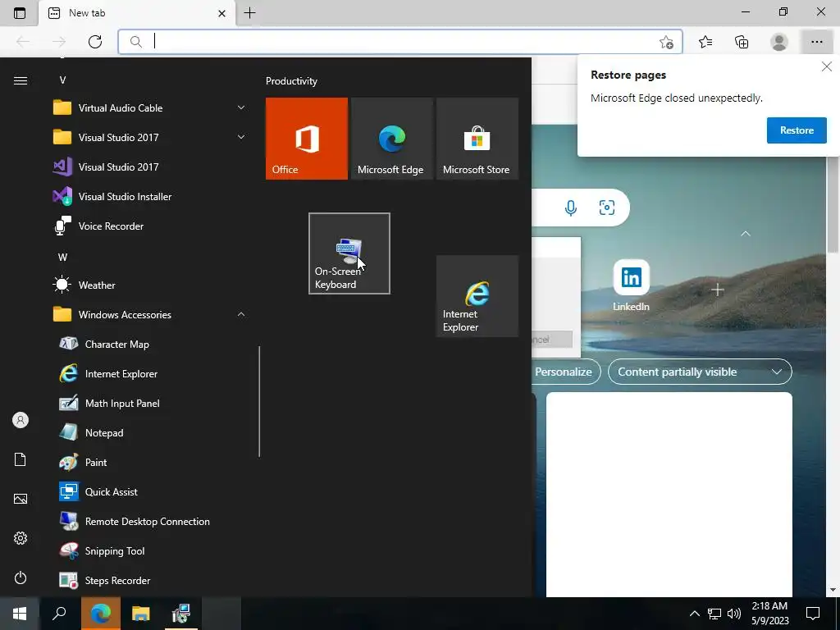The image size is (840, 630).
Task: Click the Power icon in Start
Action: tap(21, 577)
